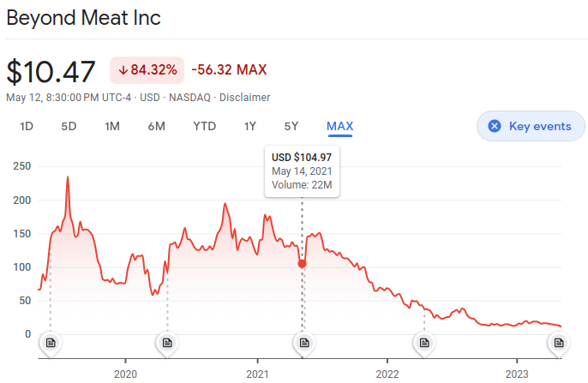588x383 pixels.
Task: Open the Disclaimer link
Action: (x=245, y=98)
